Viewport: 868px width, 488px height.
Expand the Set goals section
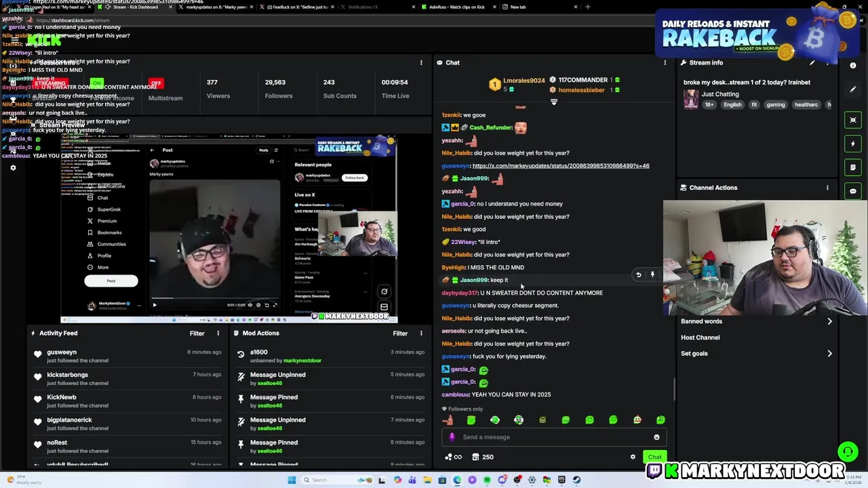pos(757,353)
